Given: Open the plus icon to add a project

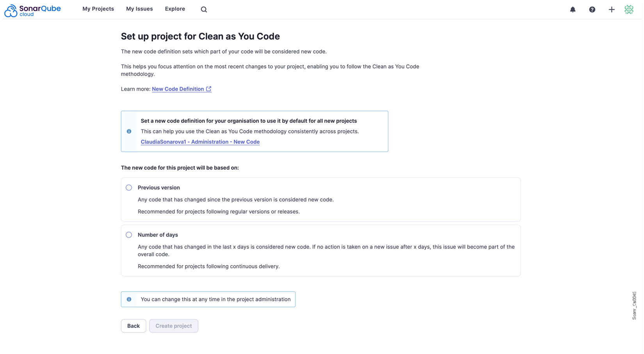Looking at the screenshot, I should pyautogui.click(x=611, y=9).
